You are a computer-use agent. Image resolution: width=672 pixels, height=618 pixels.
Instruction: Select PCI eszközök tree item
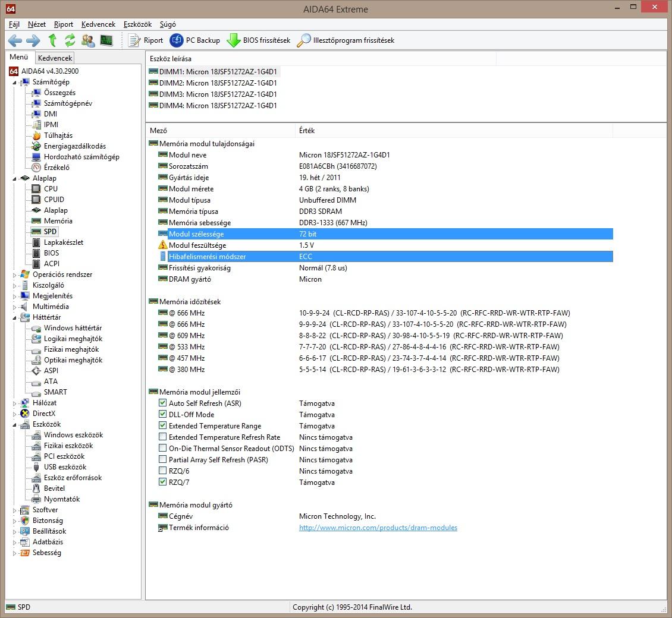[64, 456]
